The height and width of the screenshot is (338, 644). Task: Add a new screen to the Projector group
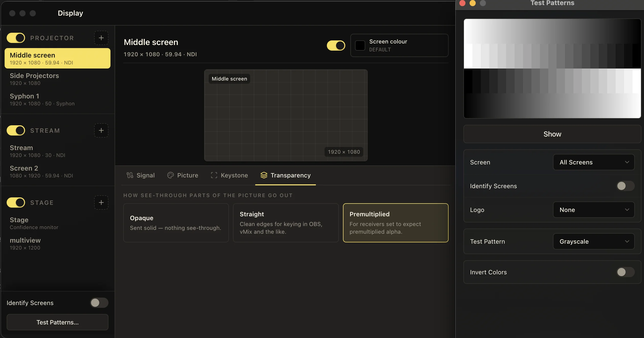101,38
